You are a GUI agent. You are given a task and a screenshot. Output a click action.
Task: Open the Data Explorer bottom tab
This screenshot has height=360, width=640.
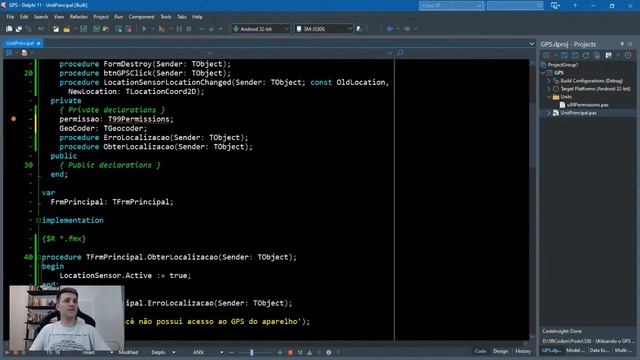(x=599, y=351)
